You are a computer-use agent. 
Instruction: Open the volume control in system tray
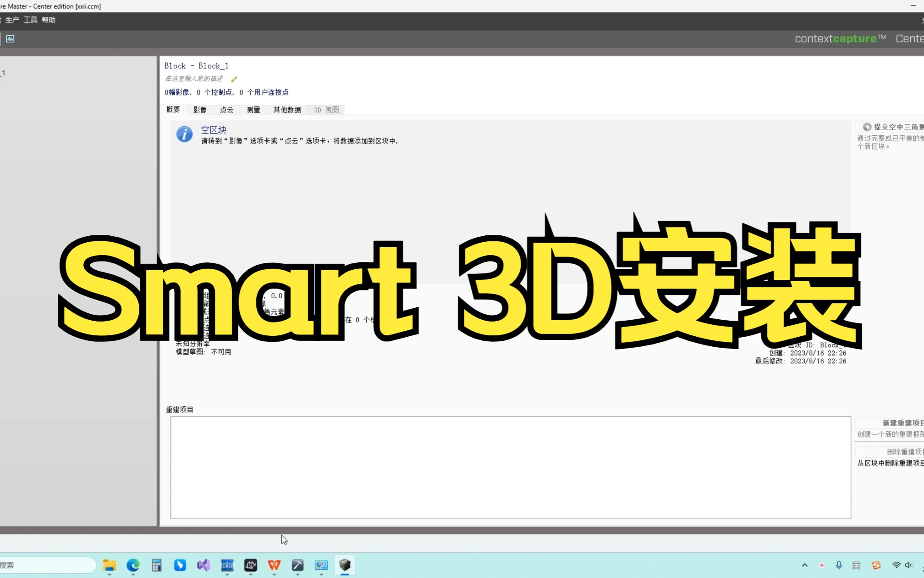pyautogui.click(x=908, y=565)
